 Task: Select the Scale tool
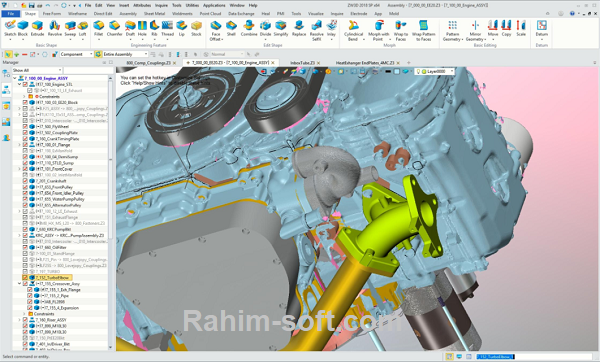521,28
